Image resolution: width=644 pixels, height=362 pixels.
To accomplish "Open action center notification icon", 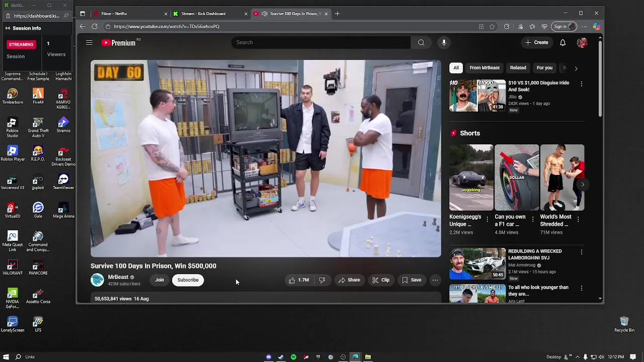I will pyautogui.click(x=633, y=357).
